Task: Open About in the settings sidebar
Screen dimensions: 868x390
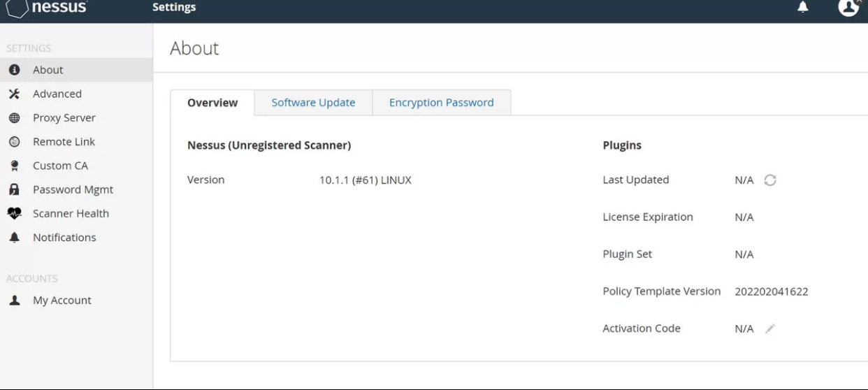Action: [x=76, y=70]
